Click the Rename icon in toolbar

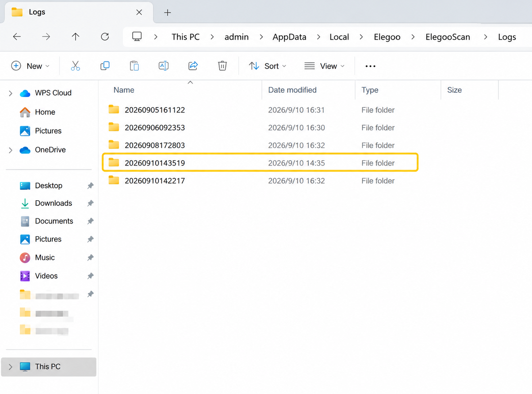pyautogui.click(x=164, y=66)
